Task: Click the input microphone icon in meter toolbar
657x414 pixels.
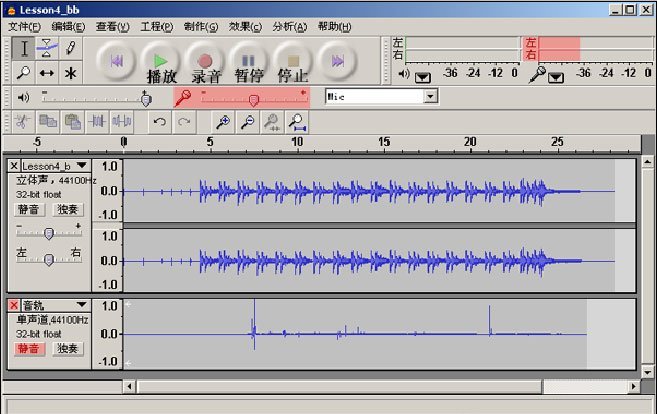Action: [x=537, y=75]
